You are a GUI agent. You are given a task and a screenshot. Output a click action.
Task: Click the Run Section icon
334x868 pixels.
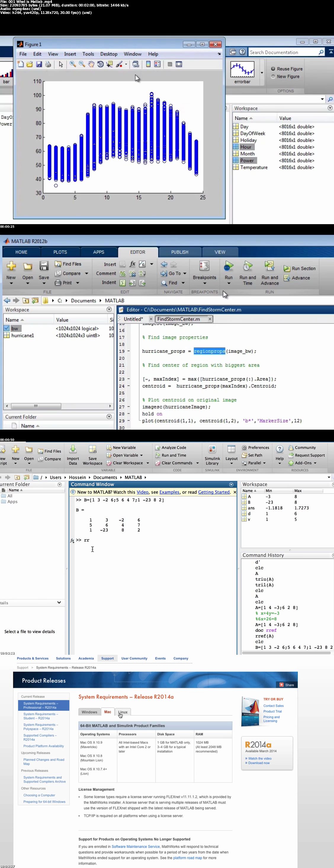(x=287, y=269)
